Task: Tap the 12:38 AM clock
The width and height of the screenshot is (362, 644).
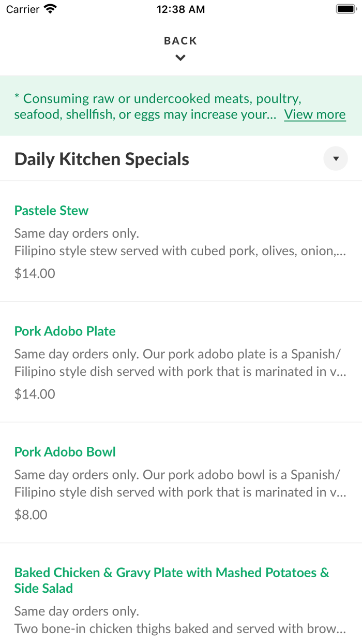Action: [181, 9]
